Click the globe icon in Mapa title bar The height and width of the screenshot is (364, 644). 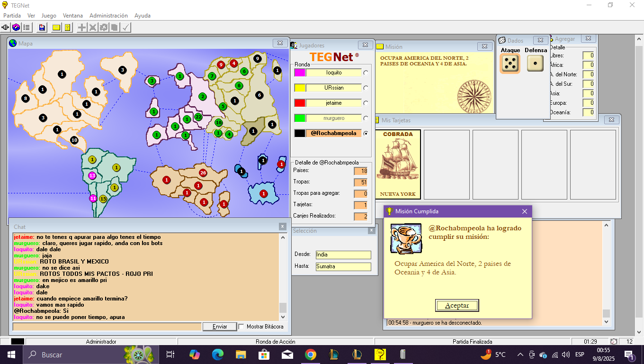pyautogui.click(x=13, y=43)
